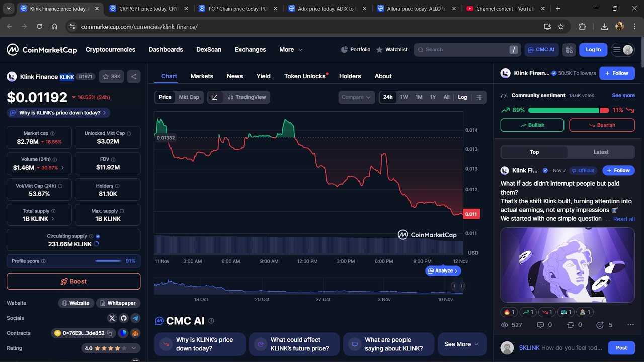
Task: Click the grid apps icon beside CMC AI
Action: (x=569, y=50)
